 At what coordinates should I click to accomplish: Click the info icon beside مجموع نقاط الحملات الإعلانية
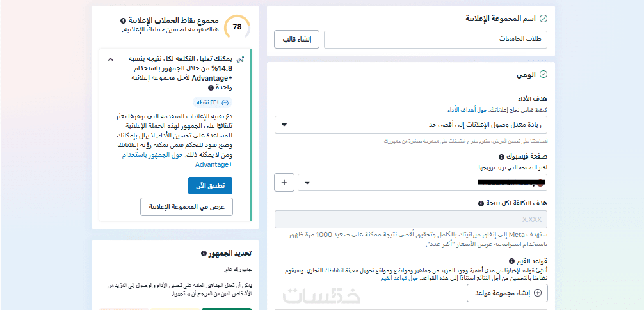123,20
